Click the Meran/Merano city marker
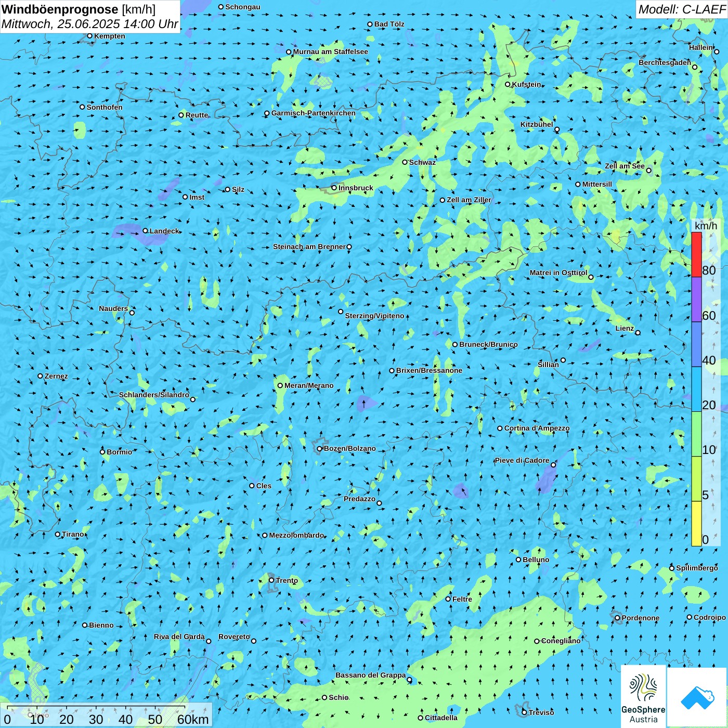 280,385
